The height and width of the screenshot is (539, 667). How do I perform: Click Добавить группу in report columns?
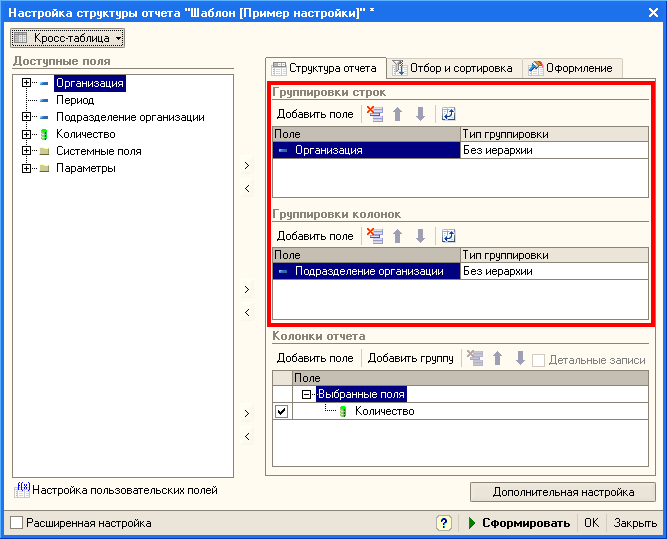click(x=410, y=358)
